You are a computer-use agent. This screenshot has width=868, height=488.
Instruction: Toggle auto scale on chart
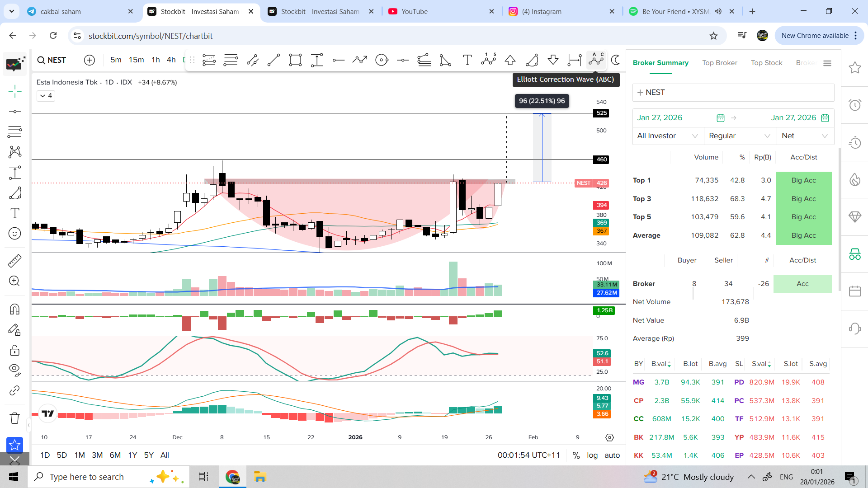click(x=612, y=455)
